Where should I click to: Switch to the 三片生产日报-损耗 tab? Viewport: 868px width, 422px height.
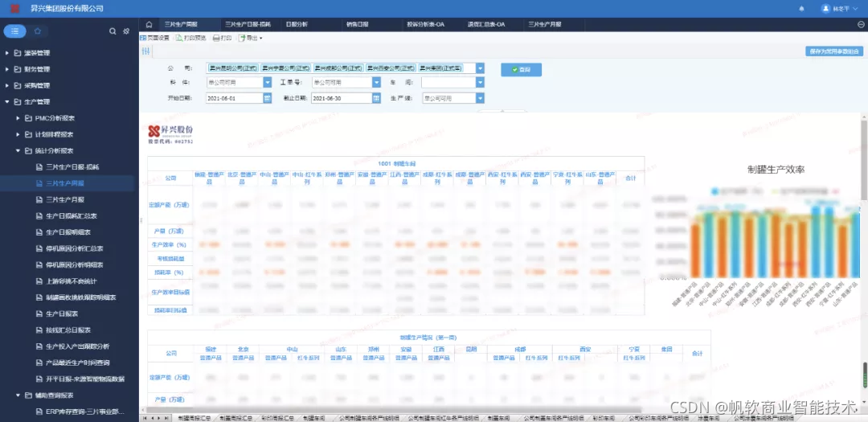(x=248, y=25)
